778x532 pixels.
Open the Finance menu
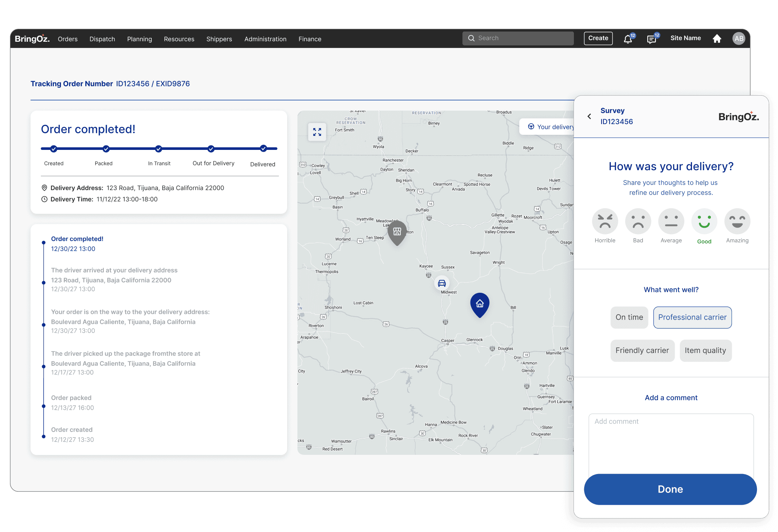310,39
